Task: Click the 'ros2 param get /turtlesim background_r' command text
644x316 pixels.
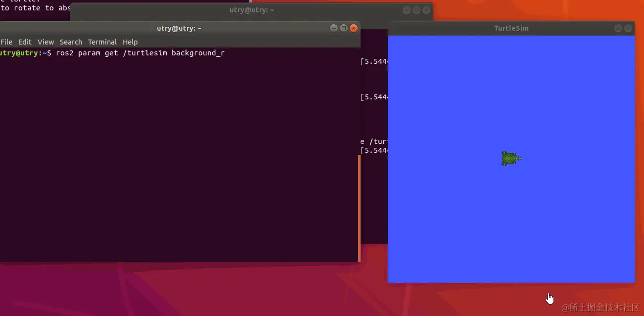Action: (140, 53)
